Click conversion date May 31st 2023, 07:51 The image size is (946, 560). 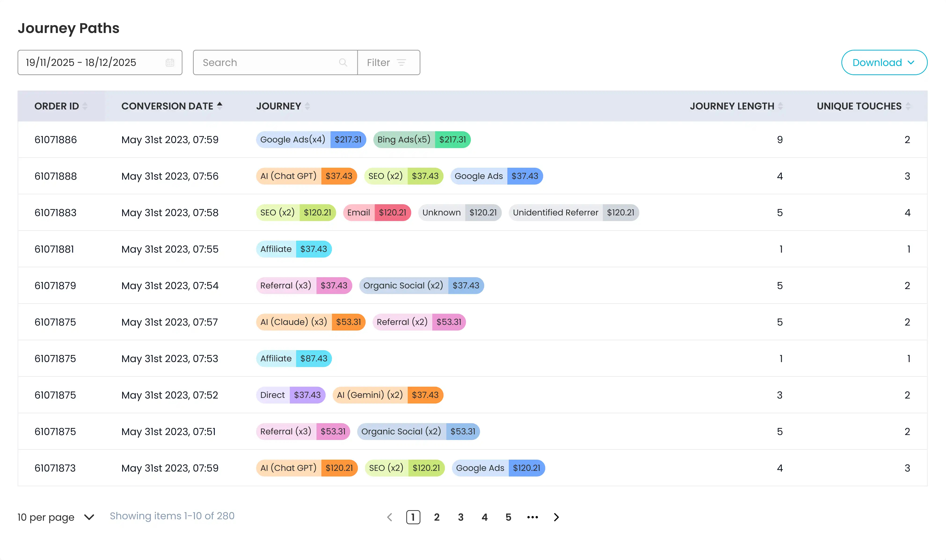tap(168, 432)
